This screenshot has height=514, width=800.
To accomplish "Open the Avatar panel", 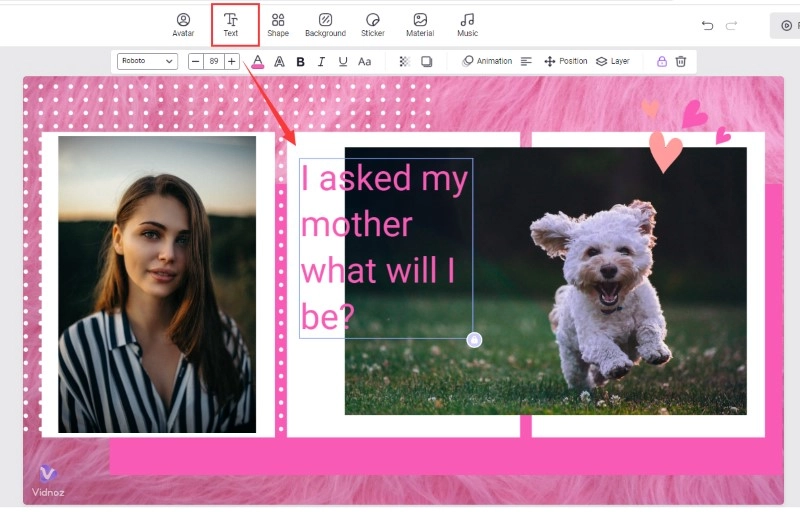I will tap(183, 25).
